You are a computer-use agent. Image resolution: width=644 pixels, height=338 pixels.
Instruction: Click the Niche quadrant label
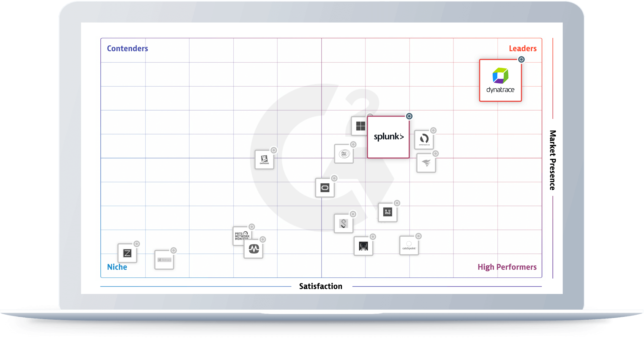pyautogui.click(x=117, y=267)
